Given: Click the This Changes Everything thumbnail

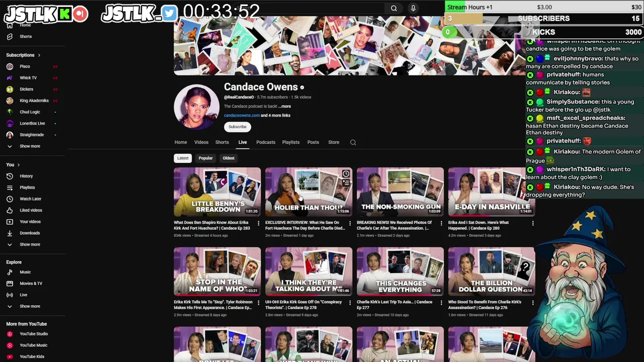Looking at the screenshot, I should click(400, 271).
